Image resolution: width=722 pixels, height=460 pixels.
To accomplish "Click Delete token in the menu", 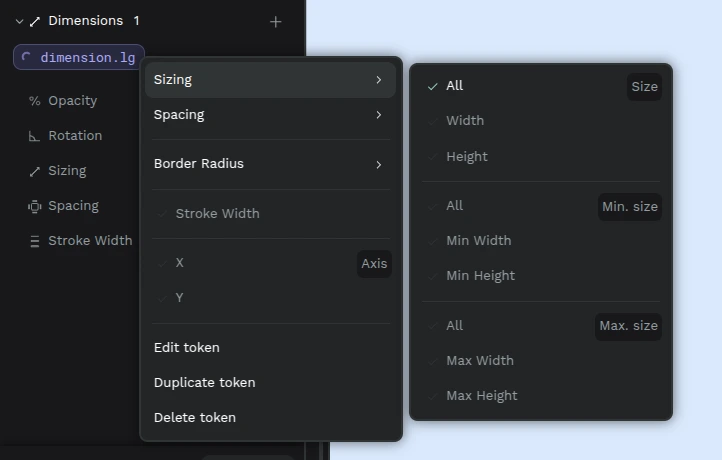I will (195, 418).
